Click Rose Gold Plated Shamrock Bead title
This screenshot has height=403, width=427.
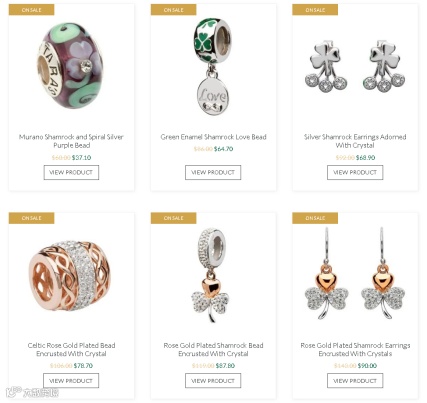(x=213, y=349)
